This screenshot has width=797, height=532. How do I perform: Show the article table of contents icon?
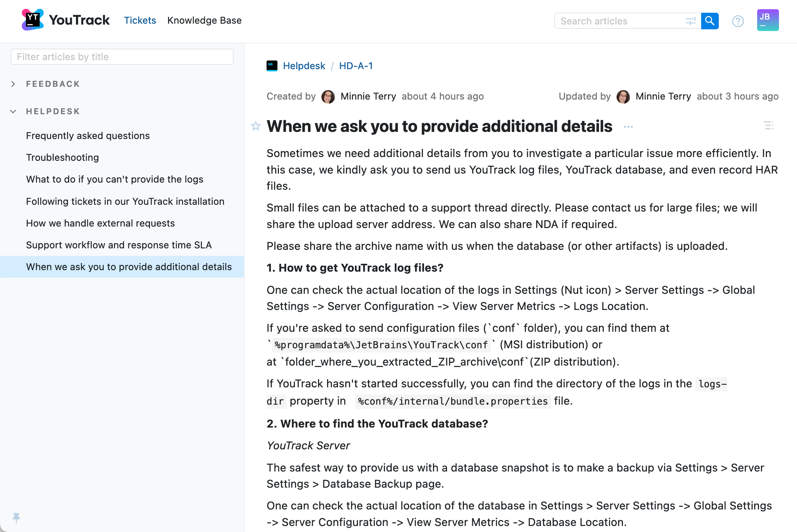click(x=768, y=125)
